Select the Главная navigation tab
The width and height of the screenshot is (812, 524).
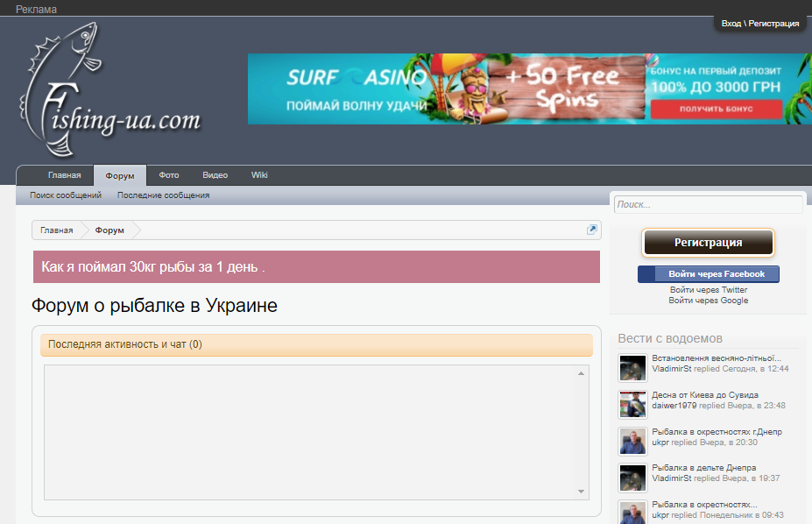click(64, 175)
